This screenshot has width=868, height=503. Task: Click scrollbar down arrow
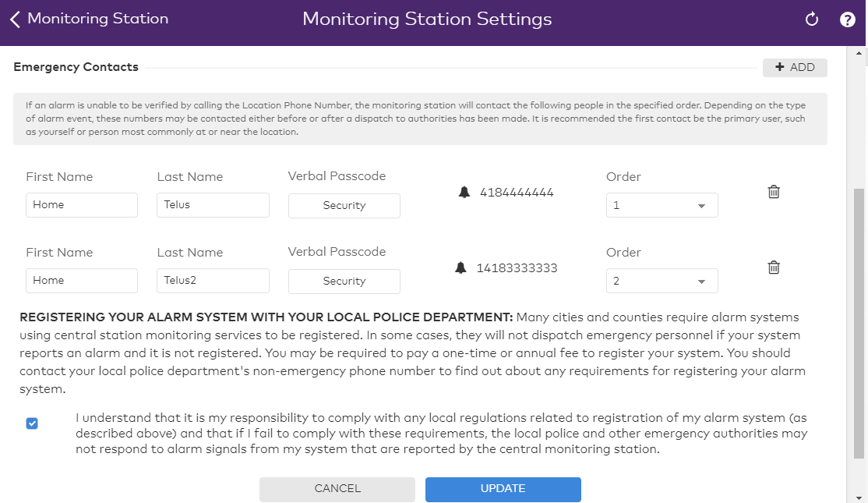tap(859, 498)
